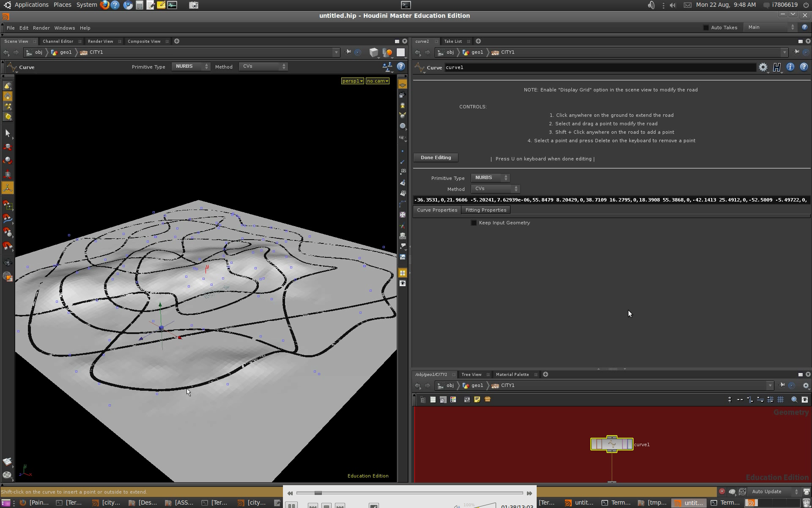
Task: Open Primitive Type NURBS dropdown in viewport bar
Action: [191, 66]
